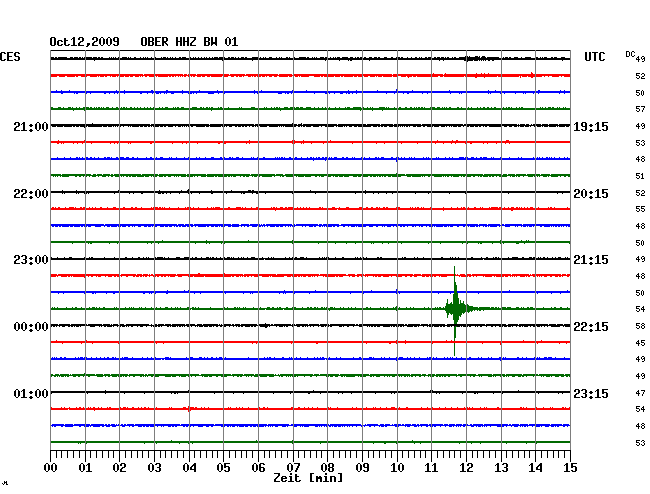Select minute tick label 00
The width and height of the screenshot is (650, 494).
pyautogui.click(x=51, y=468)
